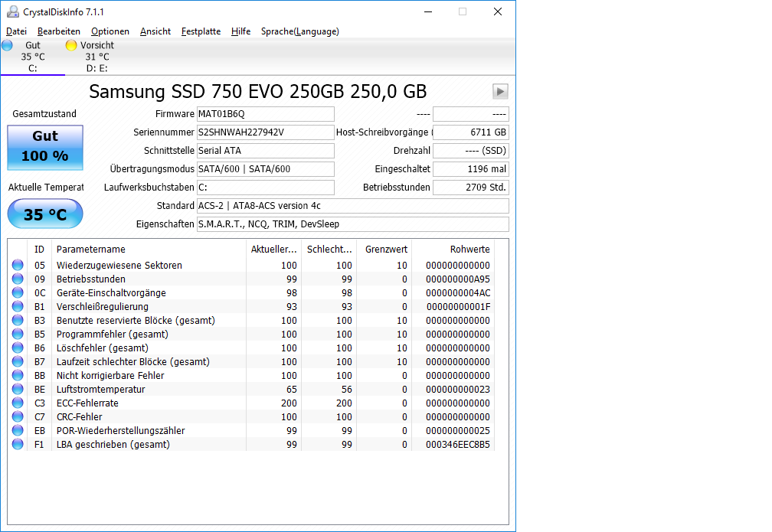Click the Aktueller... column header
This screenshot has width=772, height=532.
(x=273, y=250)
